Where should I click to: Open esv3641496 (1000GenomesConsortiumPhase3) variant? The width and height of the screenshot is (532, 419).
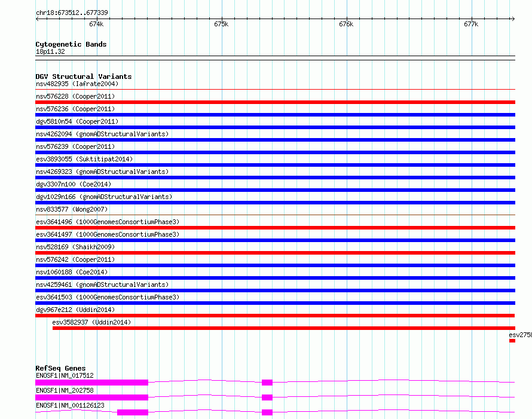[108, 222]
